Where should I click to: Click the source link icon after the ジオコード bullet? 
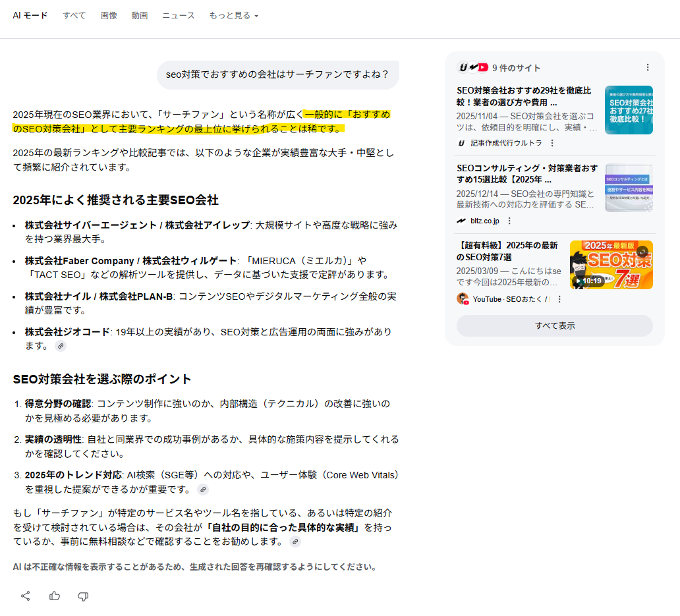(60, 345)
